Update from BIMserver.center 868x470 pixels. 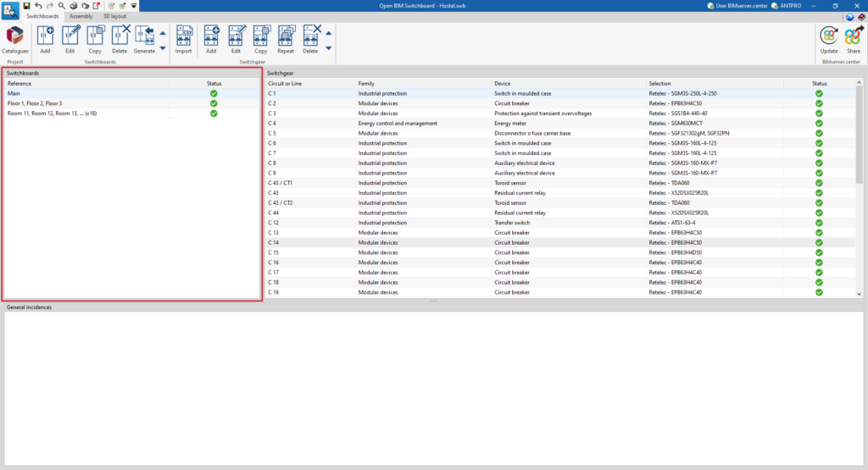(829, 39)
